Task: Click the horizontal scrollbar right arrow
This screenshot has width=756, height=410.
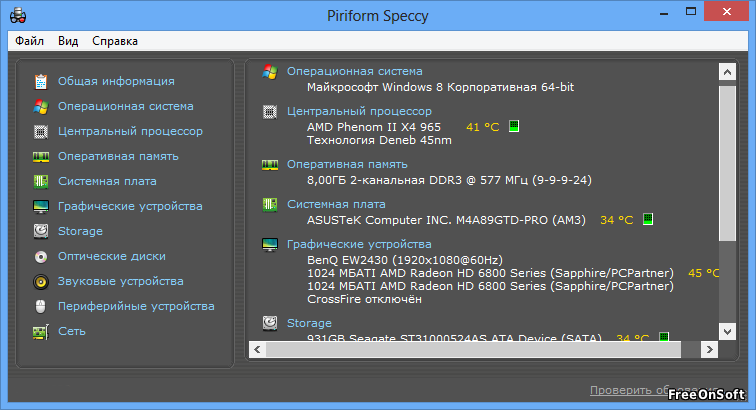Action: 709,350
